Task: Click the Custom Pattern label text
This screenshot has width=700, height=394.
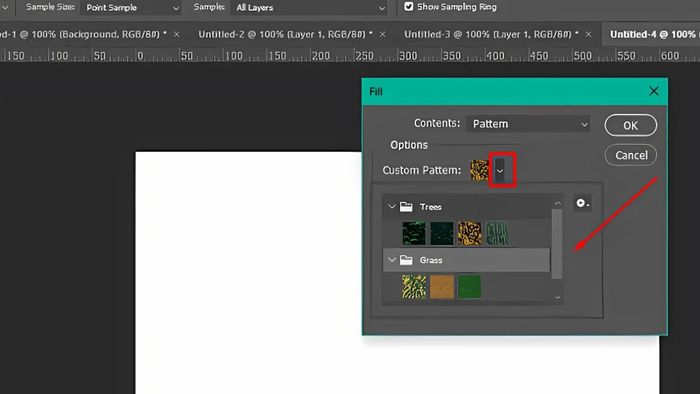Action: tap(421, 170)
